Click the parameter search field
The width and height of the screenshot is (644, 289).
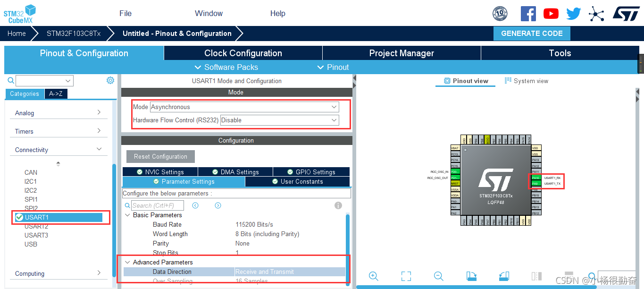(x=157, y=205)
